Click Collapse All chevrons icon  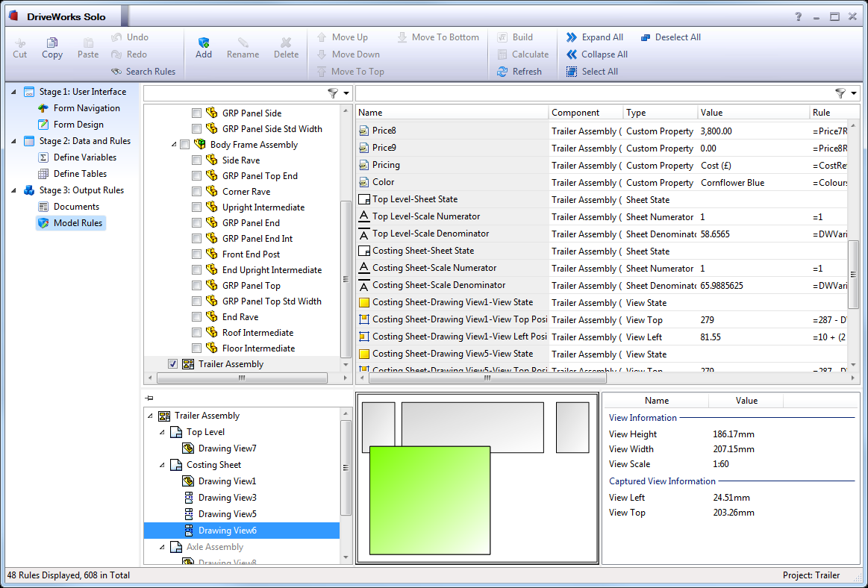(x=571, y=54)
